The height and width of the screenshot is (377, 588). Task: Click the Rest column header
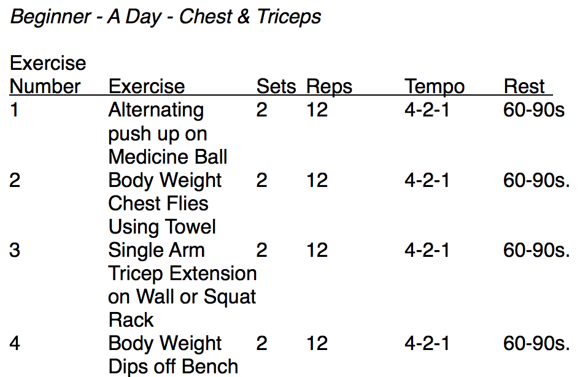[x=524, y=86]
